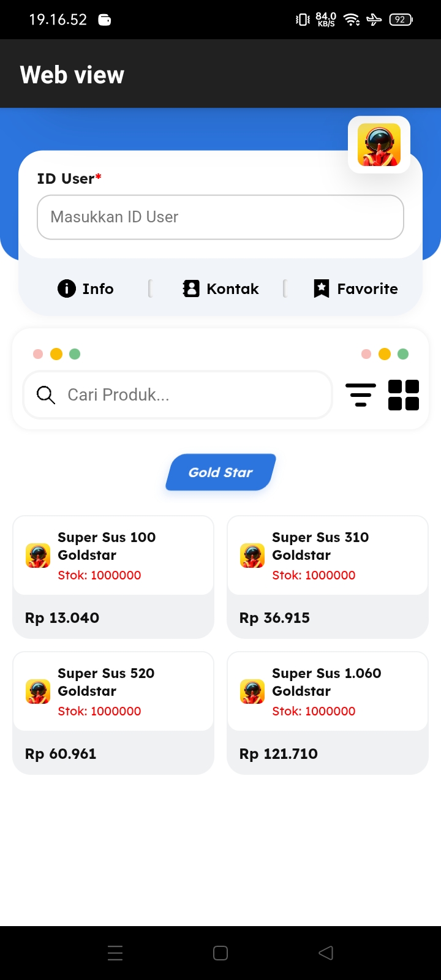Open the Super Sus game logo icon
The height and width of the screenshot is (980, 441).
click(x=379, y=145)
